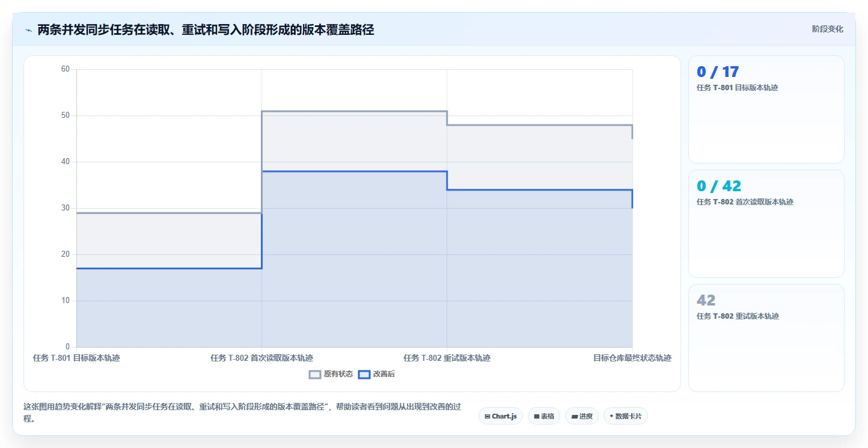Click y-axis tick label 10
868x448 pixels.
[x=66, y=301]
